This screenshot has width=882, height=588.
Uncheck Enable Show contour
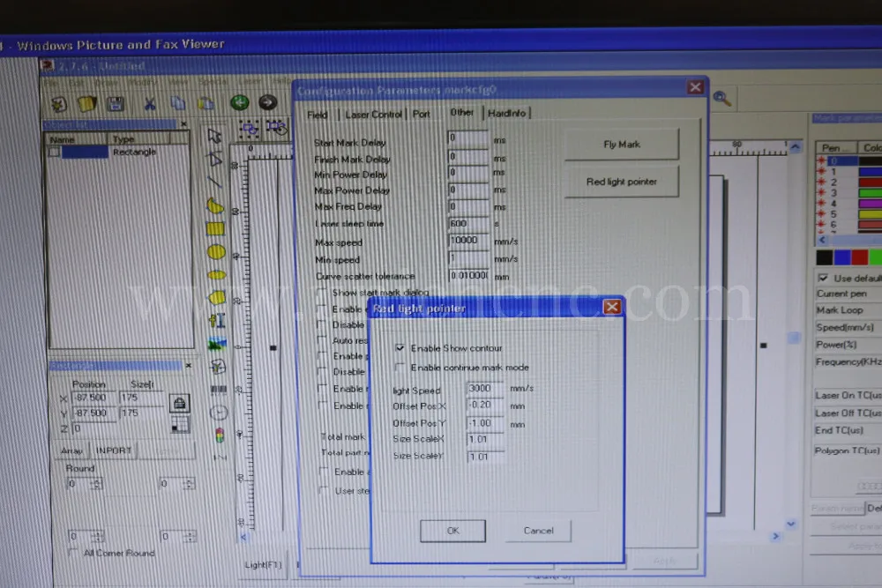[400, 348]
